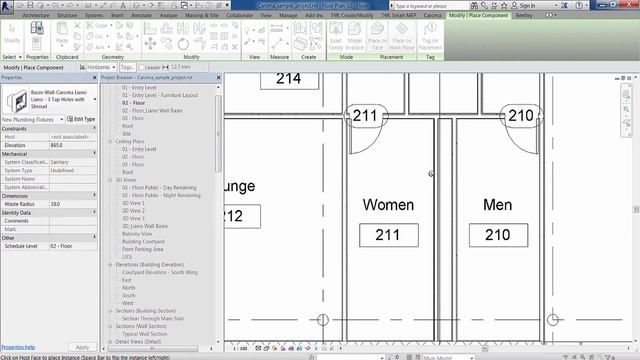
Task: Collapse the Constraints section in Properties
Action: (x=94, y=129)
